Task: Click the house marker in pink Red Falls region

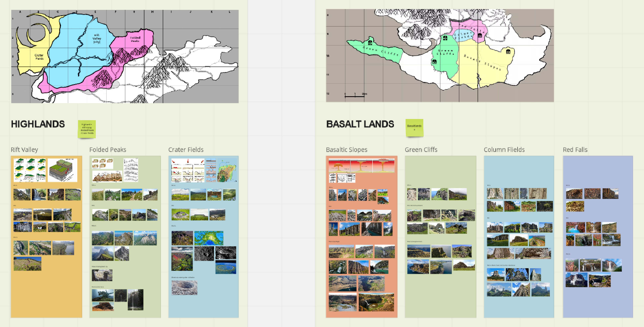Action: pyautogui.click(x=480, y=35)
